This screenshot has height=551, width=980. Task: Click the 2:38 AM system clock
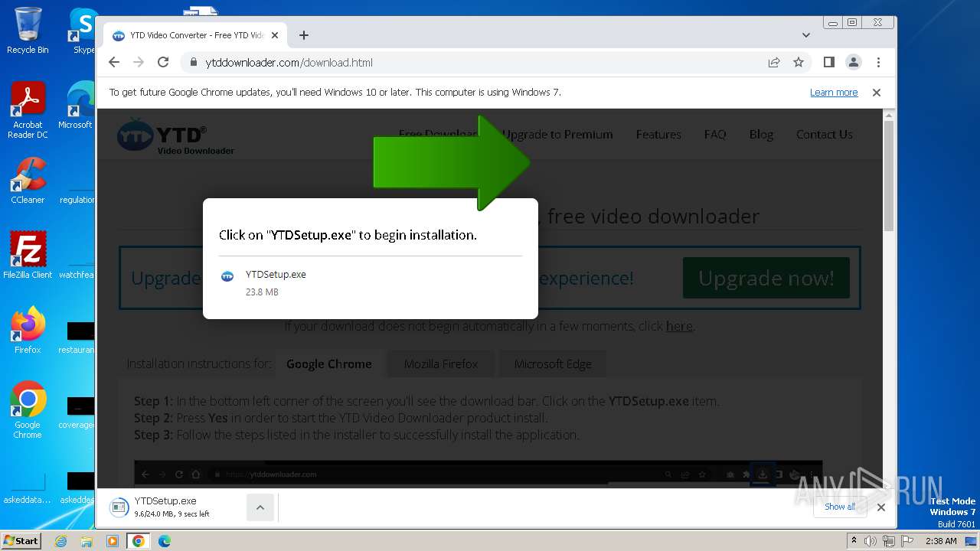tap(941, 541)
